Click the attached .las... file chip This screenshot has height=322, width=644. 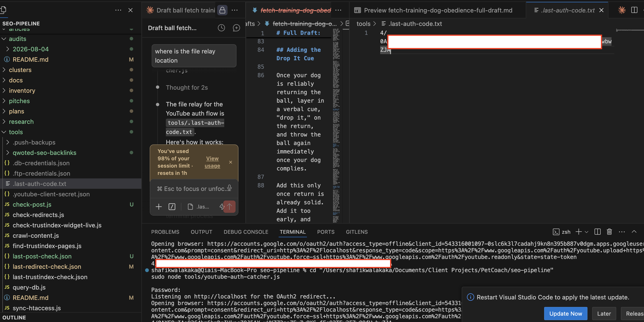(x=198, y=207)
